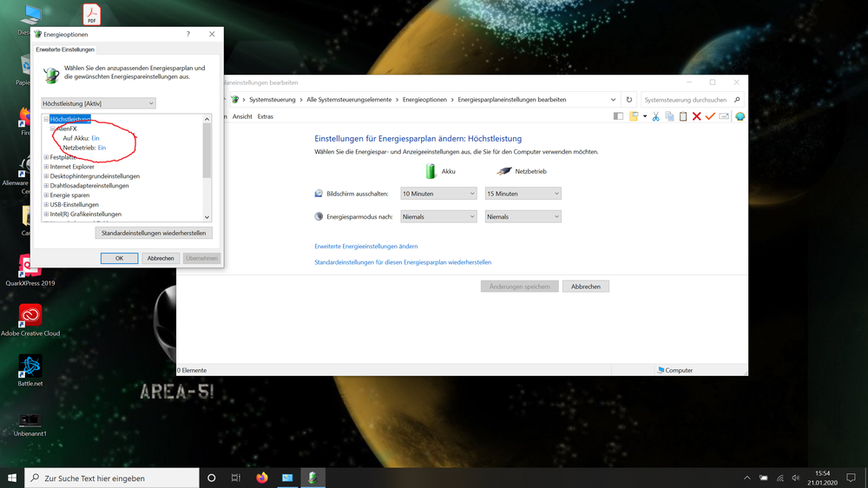Open the Höchstleistung [Aktiv] plan dropdown
This screenshot has height=488, width=868.
pyautogui.click(x=99, y=103)
